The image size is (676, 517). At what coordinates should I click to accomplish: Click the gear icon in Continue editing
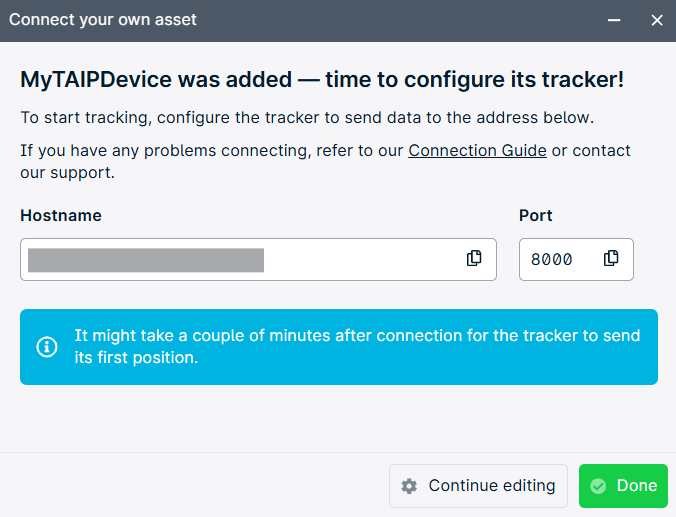(x=409, y=486)
